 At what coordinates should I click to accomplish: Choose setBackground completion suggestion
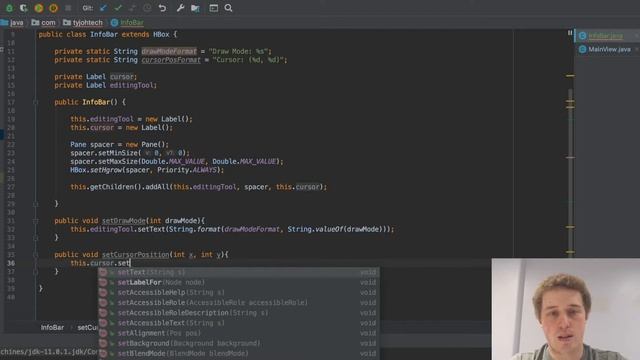pyautogui.click(x=239, y=344)
